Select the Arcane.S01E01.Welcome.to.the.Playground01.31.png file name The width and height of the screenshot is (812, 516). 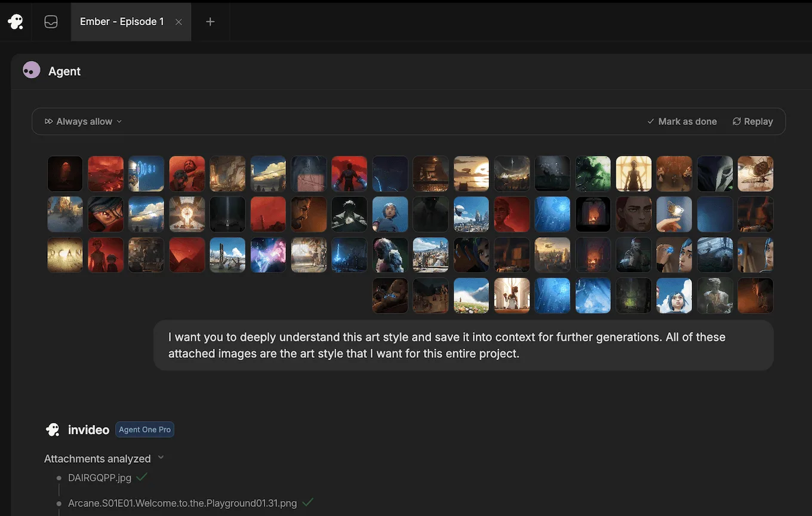pyautogui.click(x=182, y=503)
